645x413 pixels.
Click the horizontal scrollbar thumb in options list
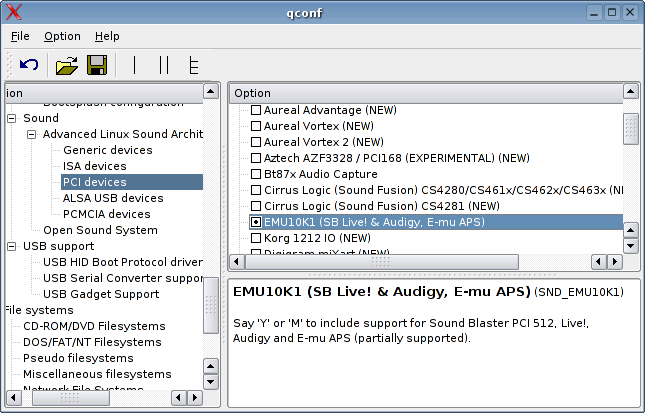click(x=382, y=262)
